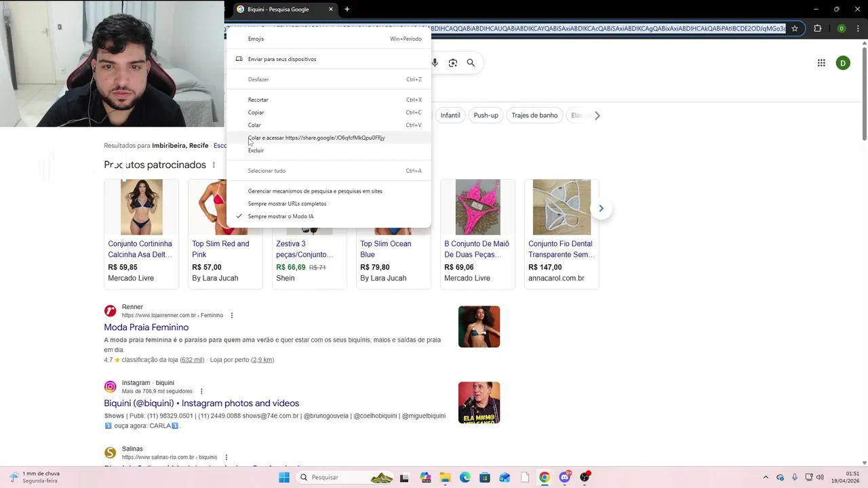This screenshot has width=868, height=488.
Task: Open the Google apps grid
Action: pyautogui.click(x=821, y=63)
